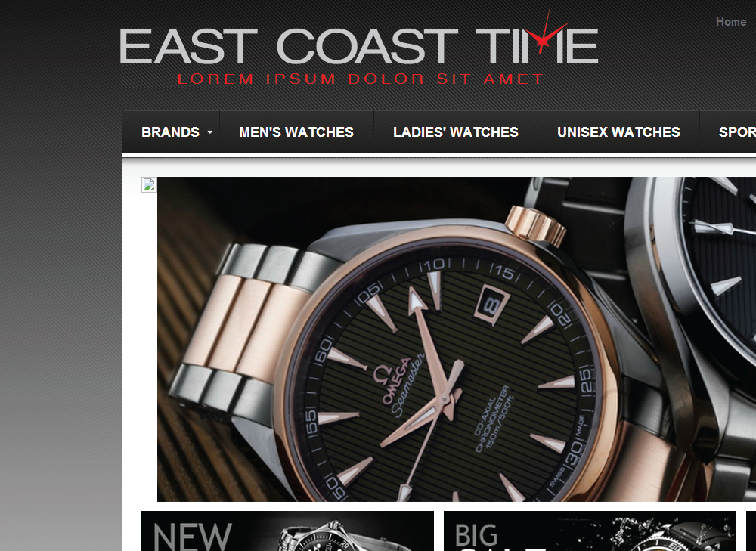The image size is (756, 551).
Task: Click the Home link at top
Action: coord(731,22)
